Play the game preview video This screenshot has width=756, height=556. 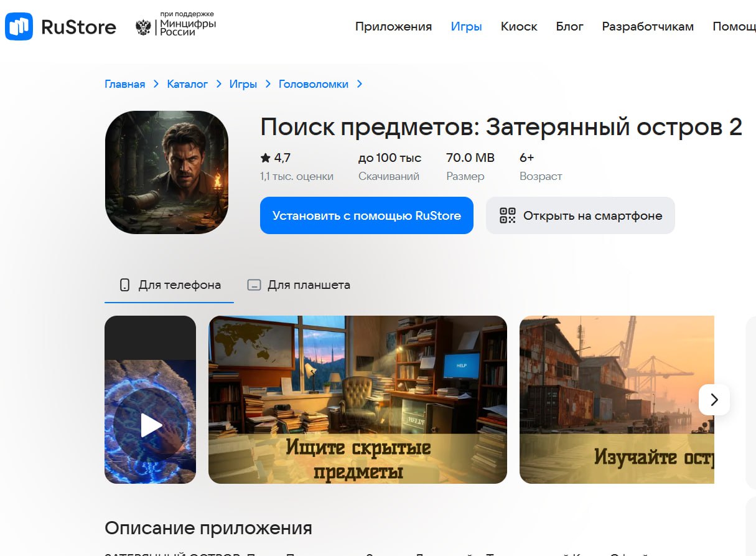pos(151,425)
